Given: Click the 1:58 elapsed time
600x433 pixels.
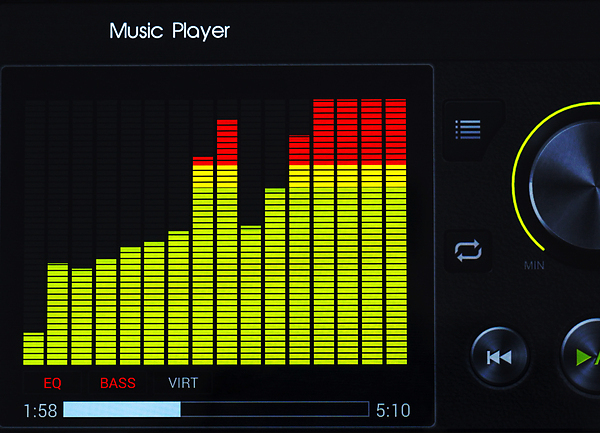Looking at the screenshot, I should point(39,410).
